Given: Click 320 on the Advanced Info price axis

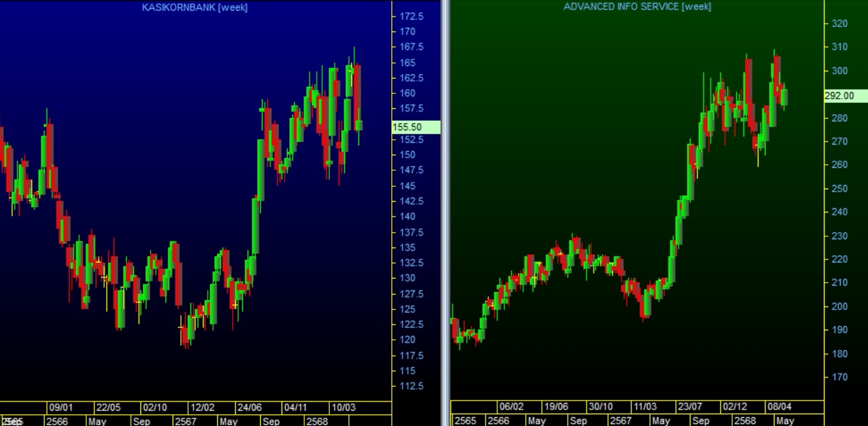Looking at the screenshot, I should [x=839, y=23].
